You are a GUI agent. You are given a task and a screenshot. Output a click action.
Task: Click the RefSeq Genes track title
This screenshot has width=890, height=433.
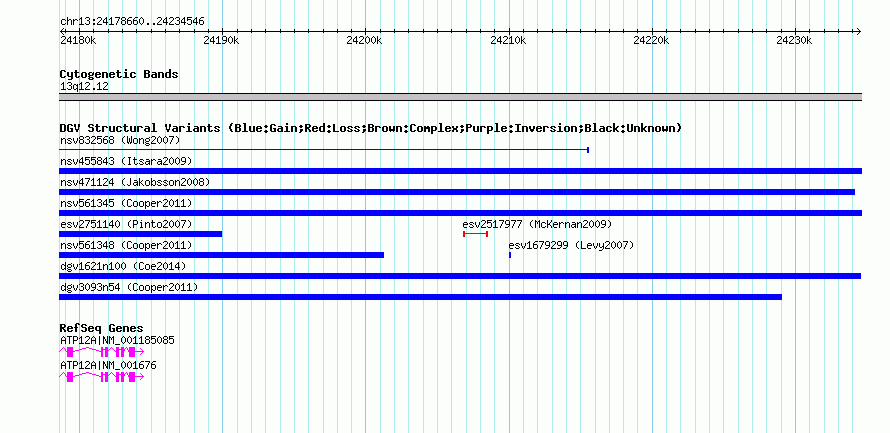[x=101, y=328]
